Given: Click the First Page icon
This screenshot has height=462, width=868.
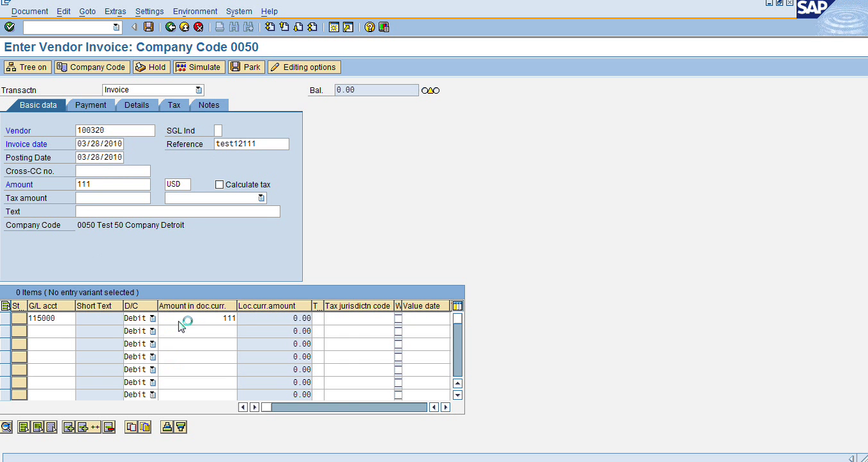Looking at the screenshot, I should 269,27.
